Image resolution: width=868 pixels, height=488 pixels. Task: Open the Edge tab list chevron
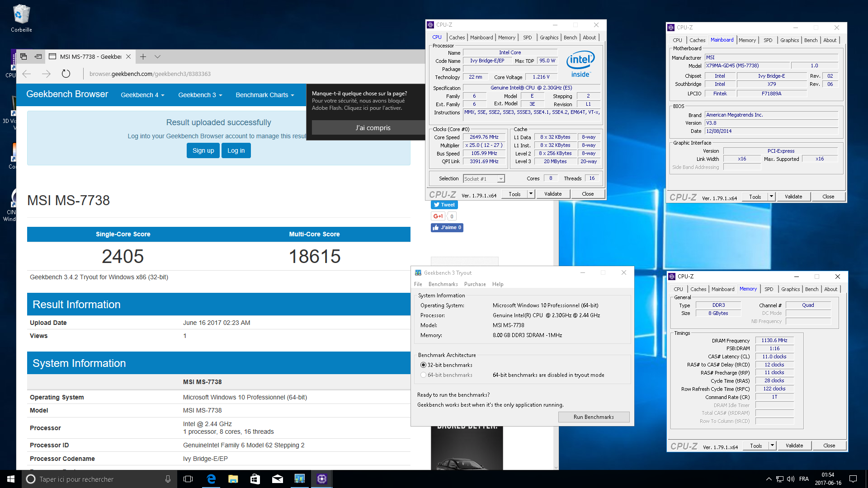pos(157,56)
